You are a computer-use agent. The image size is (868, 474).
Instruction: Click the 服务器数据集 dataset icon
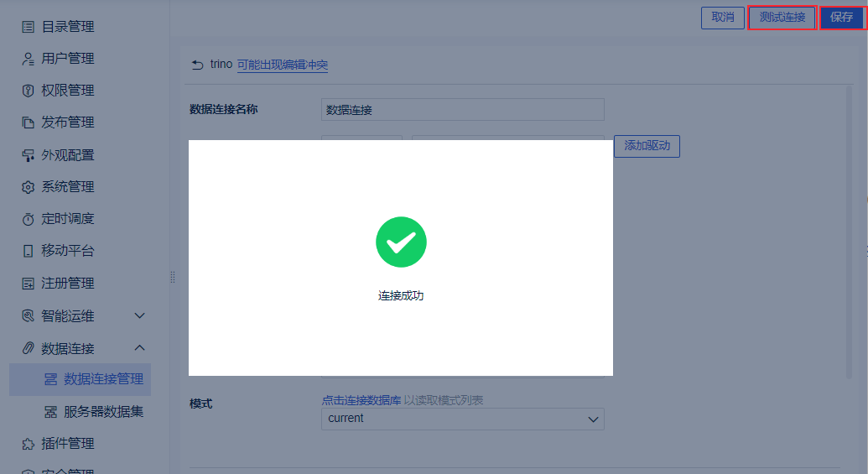coord(50,412)
